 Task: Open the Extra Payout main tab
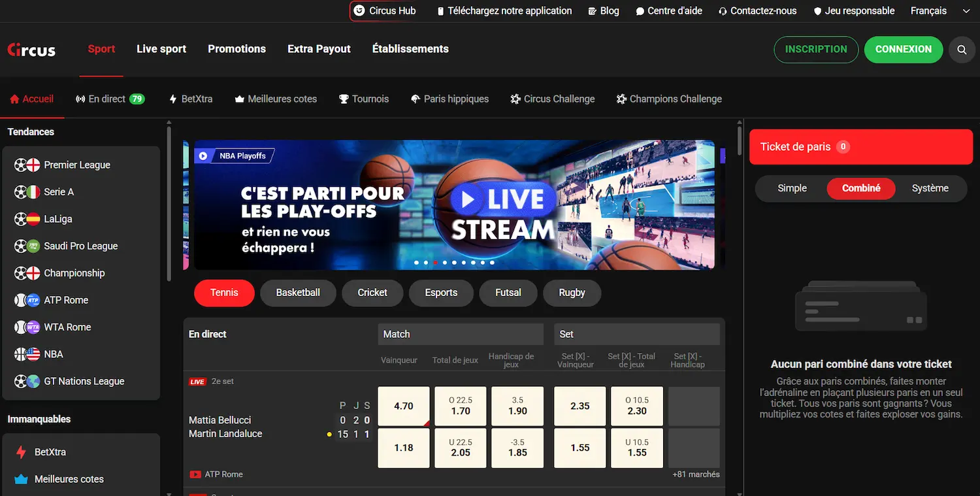[x=319, y=49]
